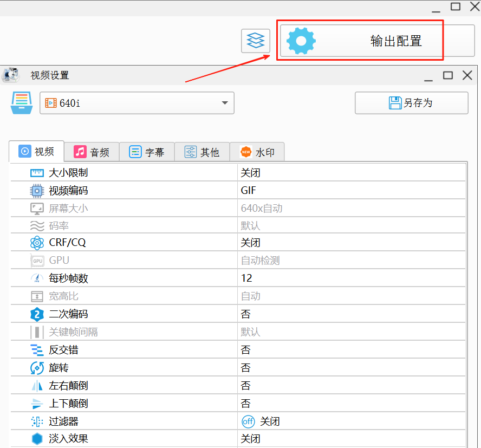This screenshot has width=481, height=448.
Task: Click the 过滤器 row label
Action: tap(63, 421)
